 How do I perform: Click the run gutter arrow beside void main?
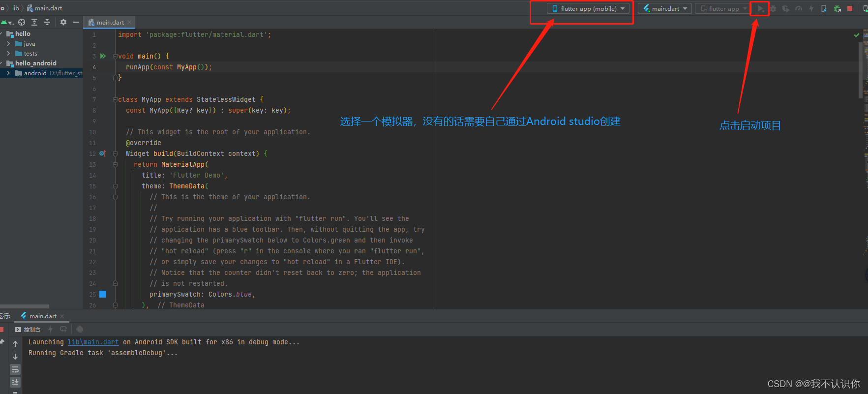click(103, 56)
